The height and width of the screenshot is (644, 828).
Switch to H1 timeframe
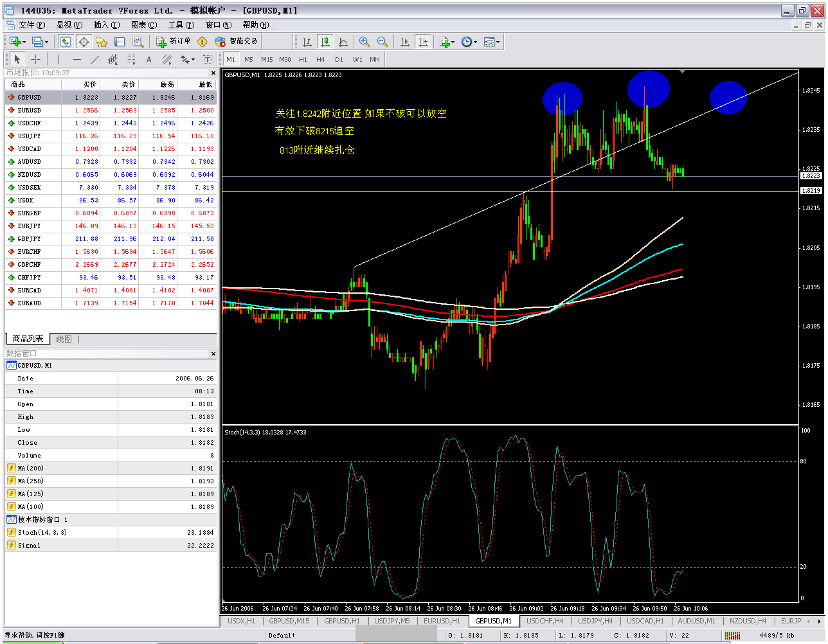coord(303,59)
